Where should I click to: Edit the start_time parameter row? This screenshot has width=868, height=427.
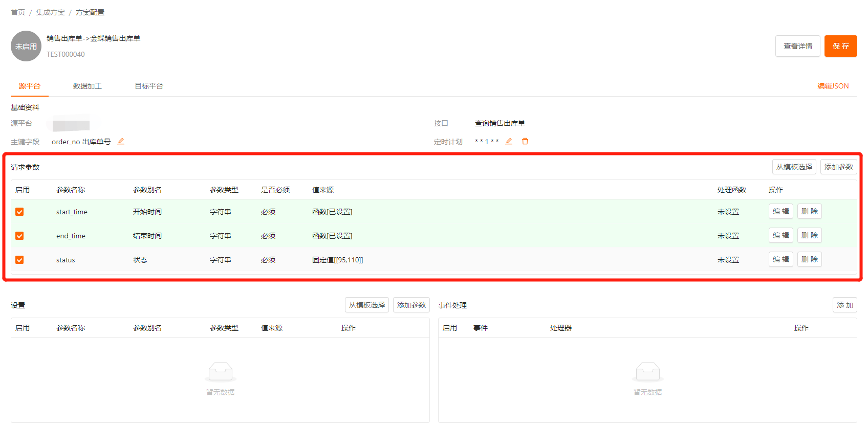pos(780,211)
